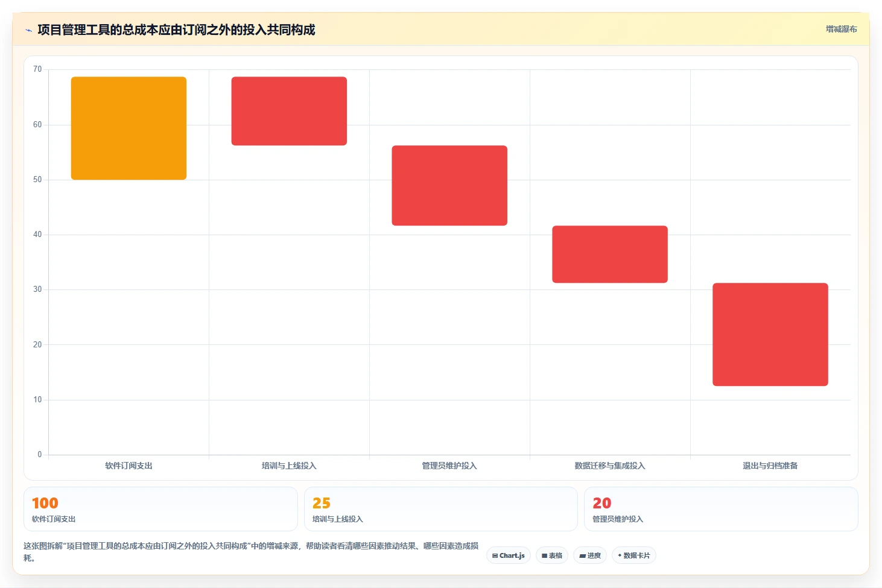
Task: Click the Chart.js tag chip
Action: 509,555
